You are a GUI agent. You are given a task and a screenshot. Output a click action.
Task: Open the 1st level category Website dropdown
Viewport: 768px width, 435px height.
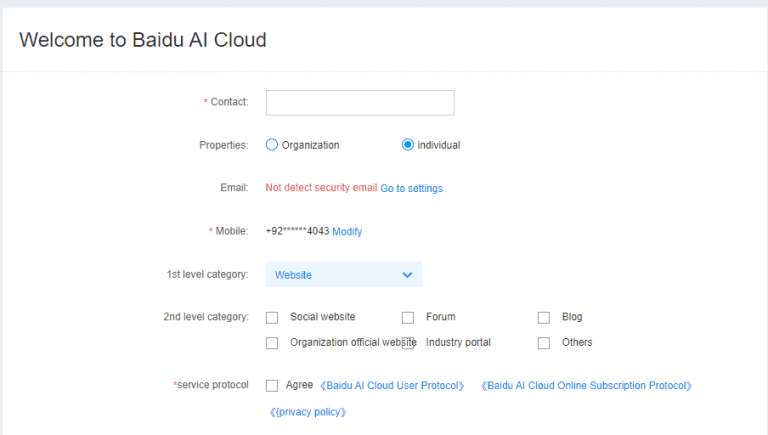click(x=344, y=275)
